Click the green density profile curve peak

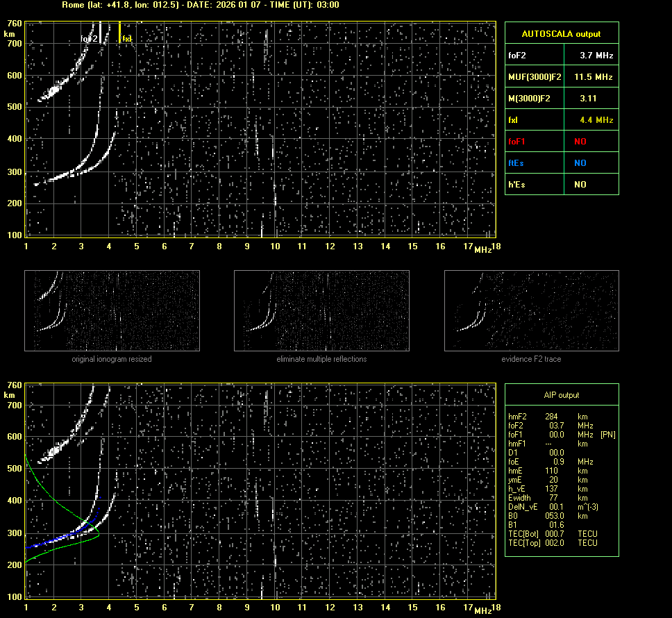click(x=99, y=533)
